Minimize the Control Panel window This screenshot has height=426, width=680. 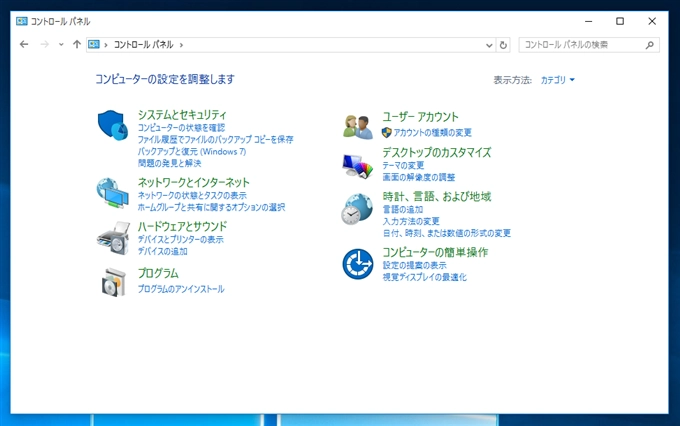click(588, 21)
